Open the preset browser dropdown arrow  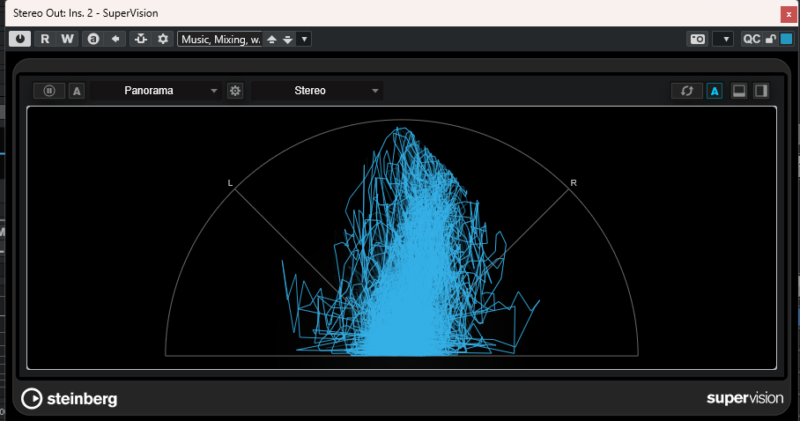(304, 39)
